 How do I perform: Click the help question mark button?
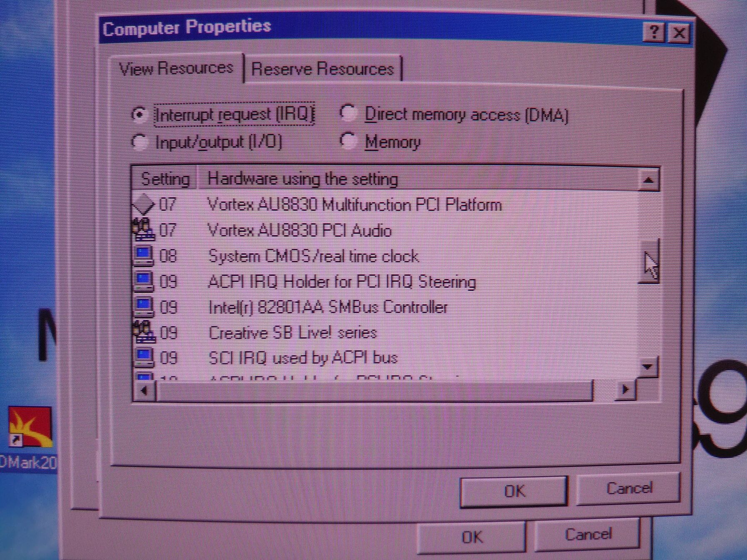[654, 32]
